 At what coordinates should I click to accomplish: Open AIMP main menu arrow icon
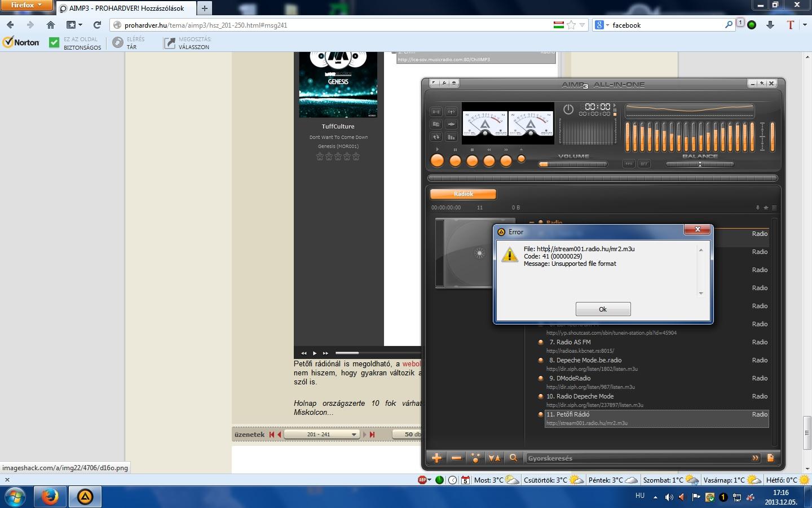434,83
